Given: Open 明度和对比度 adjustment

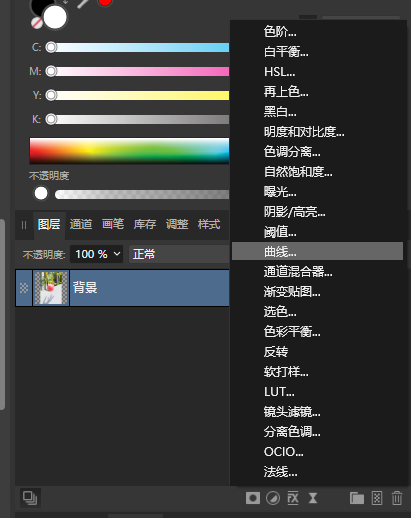Looking at the screenshot, I should click(x=318, y=132).
